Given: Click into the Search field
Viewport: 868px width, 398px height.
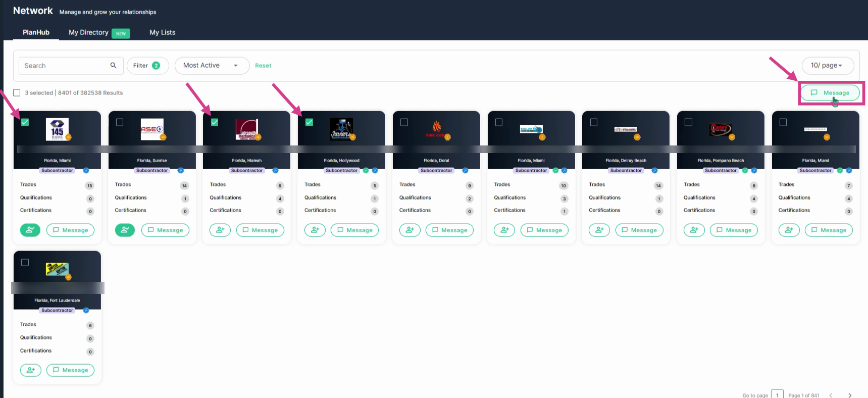Looking at the screenshot, I should pyautogui.click(x=71, y=66).
